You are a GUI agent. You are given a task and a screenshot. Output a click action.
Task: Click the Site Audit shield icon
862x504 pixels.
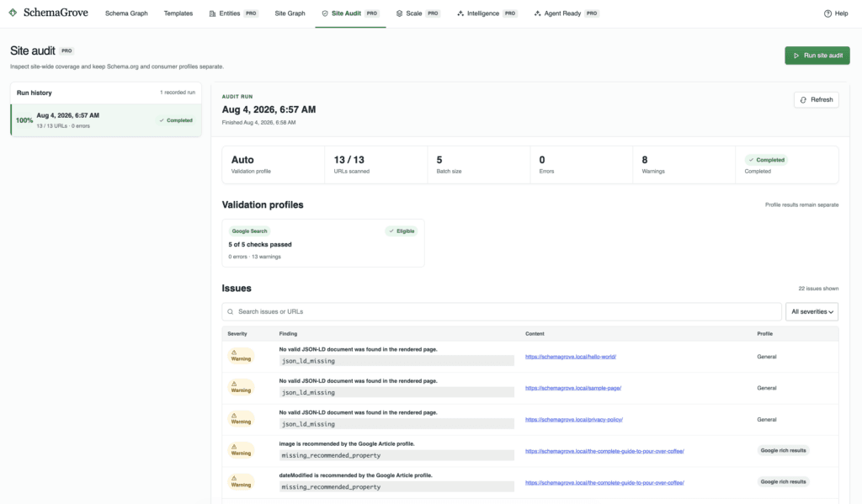tap(325, 13)
